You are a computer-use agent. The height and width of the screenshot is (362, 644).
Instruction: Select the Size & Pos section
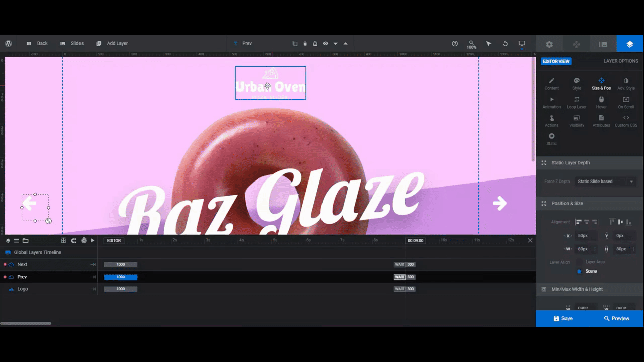tap(601, 84)
